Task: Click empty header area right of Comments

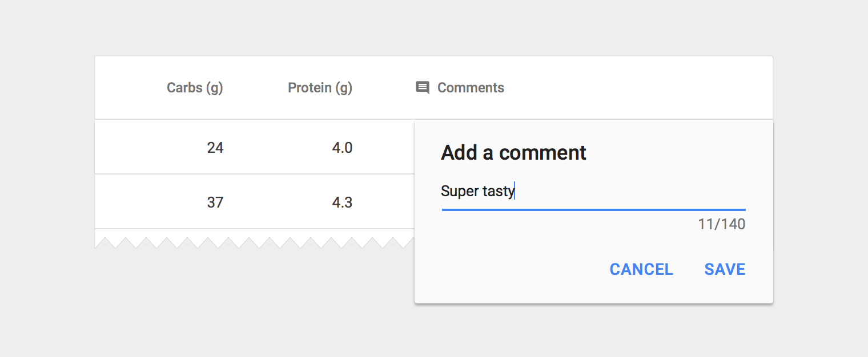Action: [x=640, y=88]
